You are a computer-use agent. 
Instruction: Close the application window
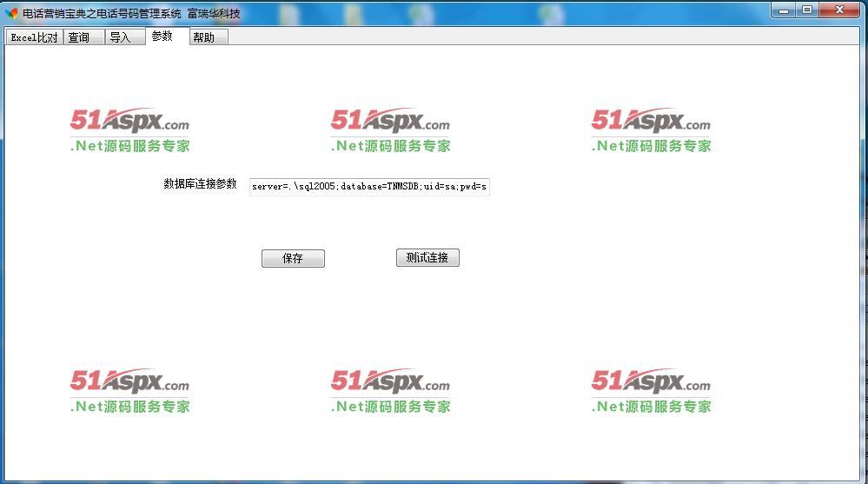[839, 10]
